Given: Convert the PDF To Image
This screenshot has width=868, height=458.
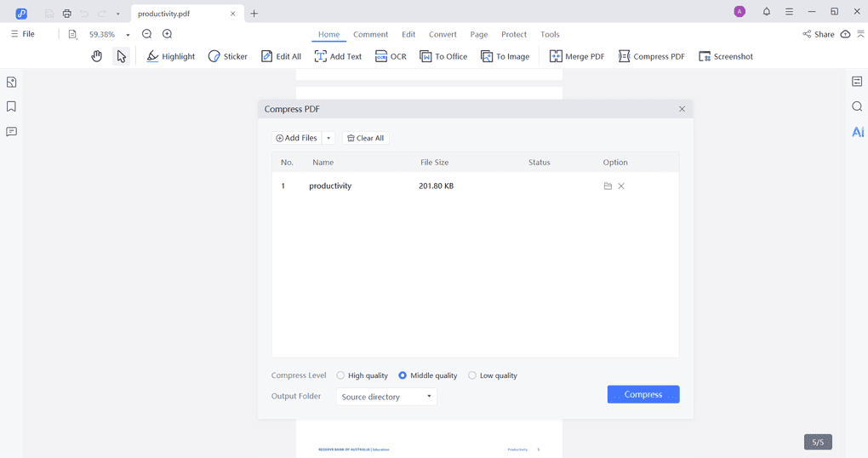Looking at the screenshot, I should click(505, 56).
